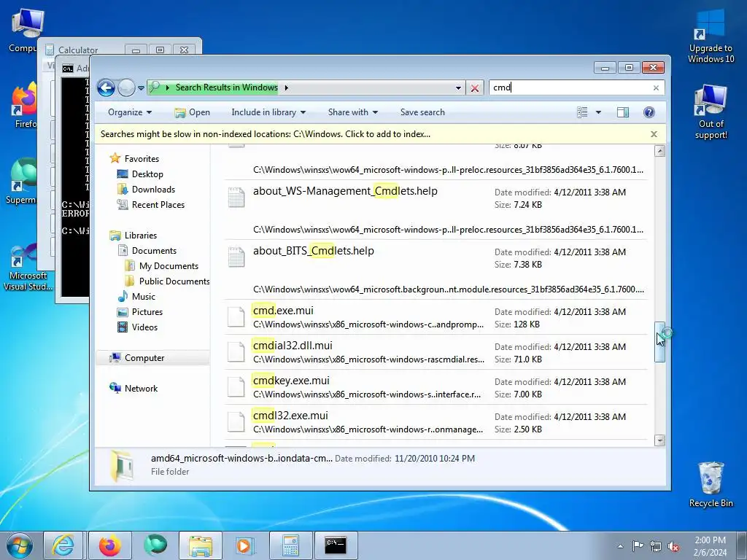Image resolution: width=747 pixels, height=560 pixels.
Task: Click the muted volume tray icon
Action: (673, 546)
